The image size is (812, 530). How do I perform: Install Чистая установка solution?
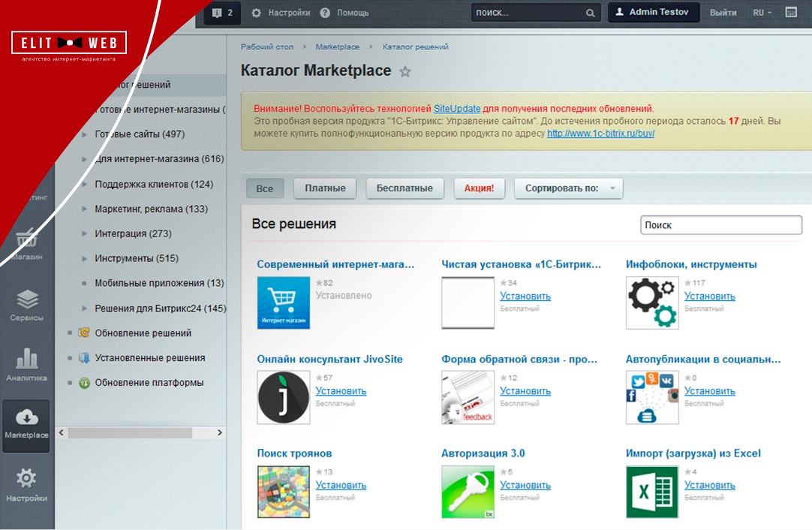pos(525,296)
